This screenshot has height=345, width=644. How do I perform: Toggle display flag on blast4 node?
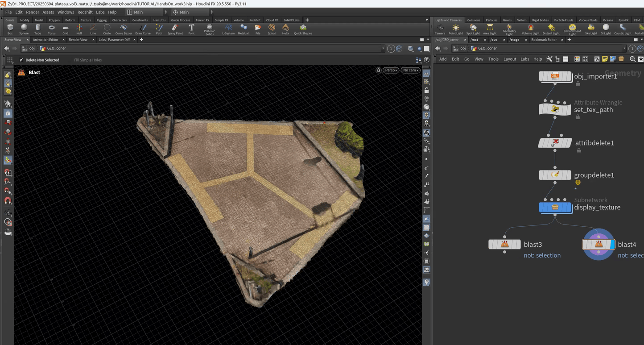(612, 244)
